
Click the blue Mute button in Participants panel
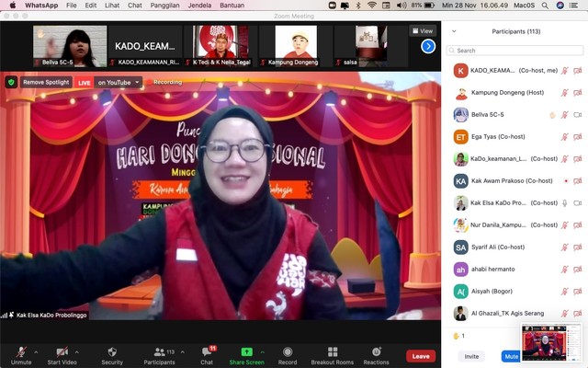click(511, 356)
